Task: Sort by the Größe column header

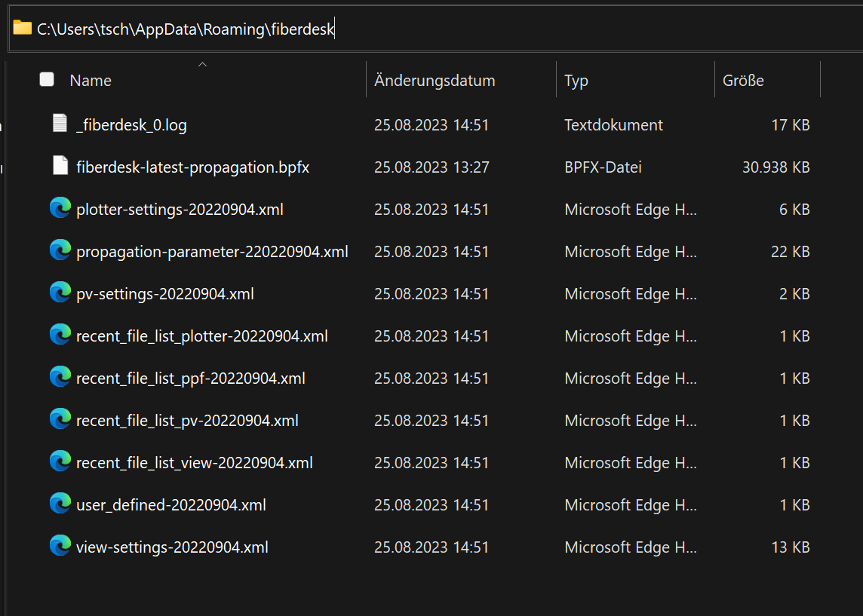Action: tap(743, 81)
